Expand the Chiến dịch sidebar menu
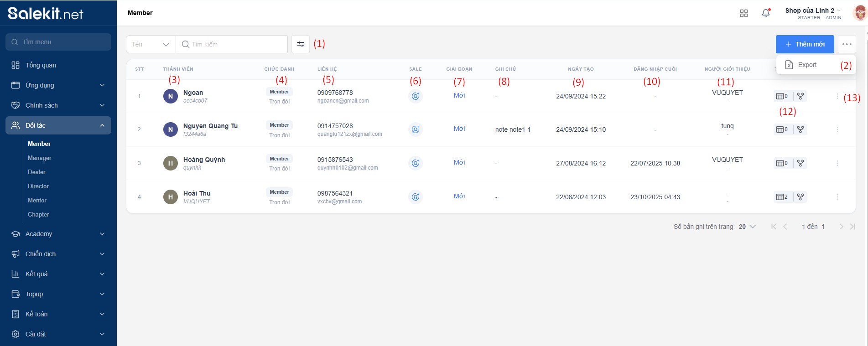The image size is (868, 346). click(58, 254)
